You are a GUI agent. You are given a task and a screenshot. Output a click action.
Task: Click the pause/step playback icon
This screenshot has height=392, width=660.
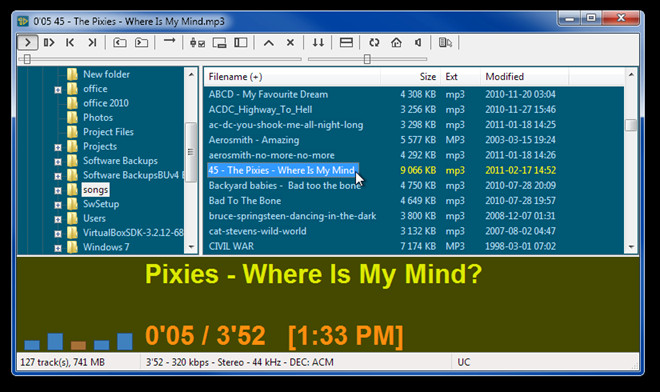pyautogui.click(x=49, y=43)
